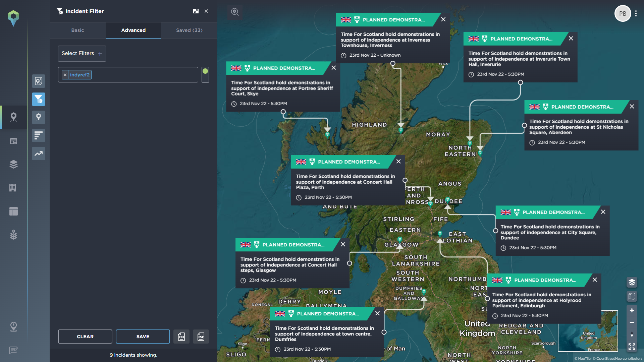Open the dashboard layout sidebar icon
Viewport: 644px width, 362px height.
click(x=13, y=211)
